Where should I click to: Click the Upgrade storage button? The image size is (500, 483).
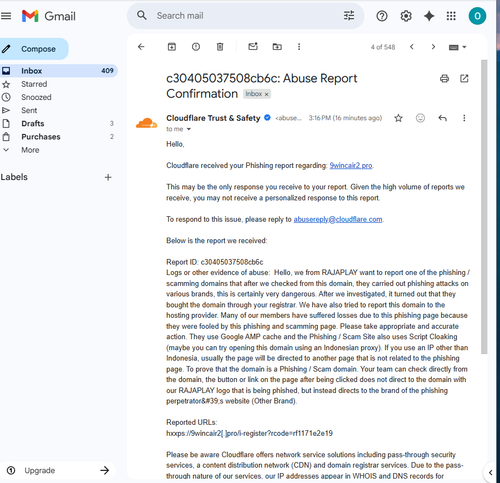pyautogui.click(x=58, y=470)
